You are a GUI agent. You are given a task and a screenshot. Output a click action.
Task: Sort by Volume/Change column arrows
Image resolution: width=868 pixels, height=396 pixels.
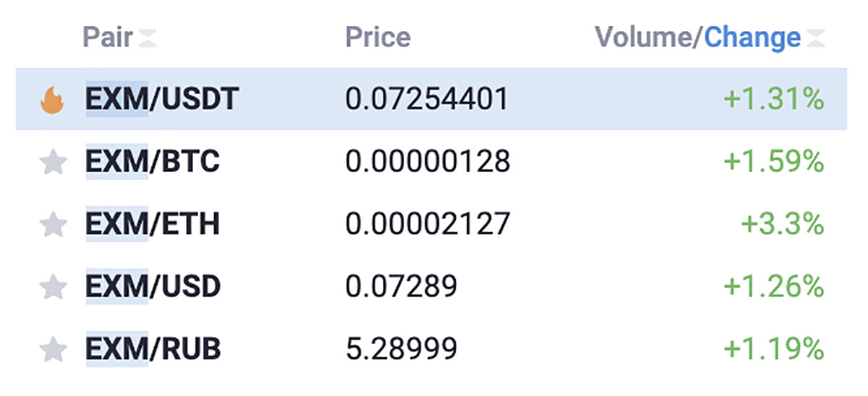[x=815, y=38]
